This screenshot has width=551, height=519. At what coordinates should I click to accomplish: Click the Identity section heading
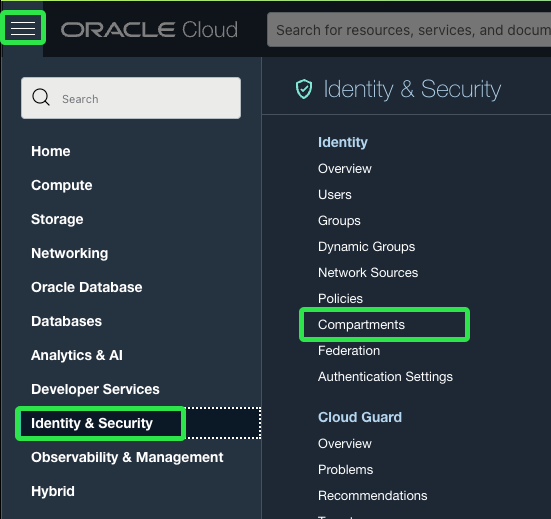coord(343,142)
